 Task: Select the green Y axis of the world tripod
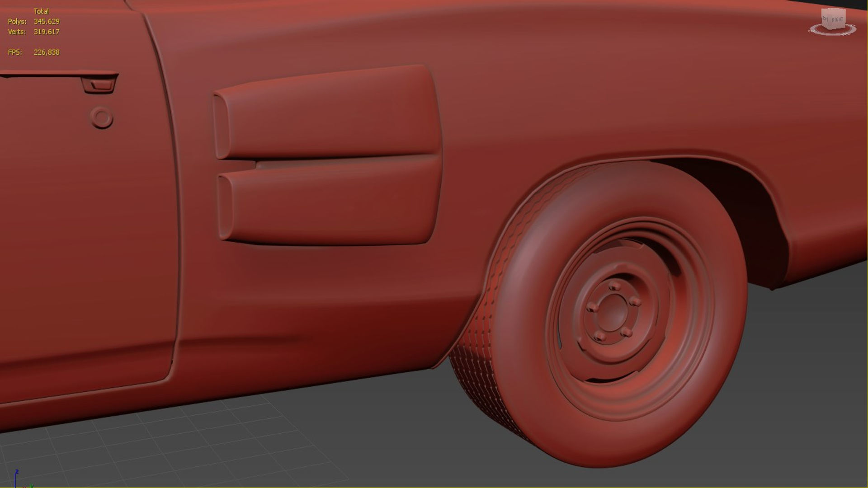(32, 486)
